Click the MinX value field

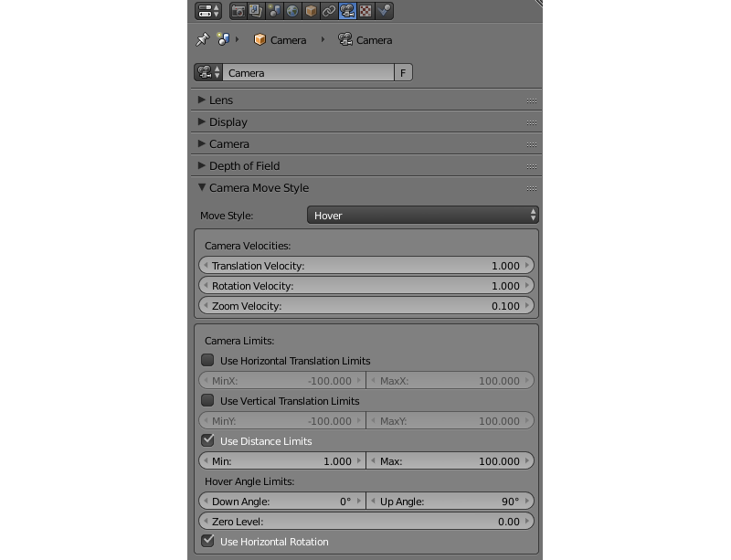(x=282, y=380)
